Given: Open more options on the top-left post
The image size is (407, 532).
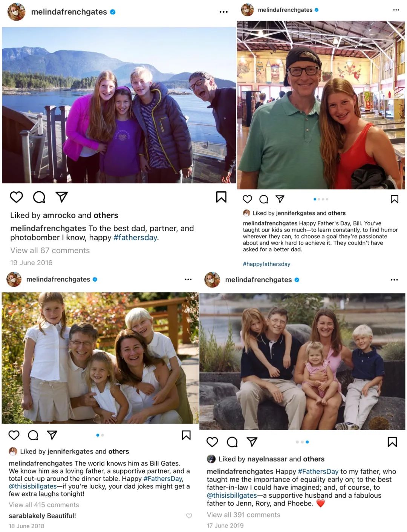Looking at the screenshot, I should (223, 12).
